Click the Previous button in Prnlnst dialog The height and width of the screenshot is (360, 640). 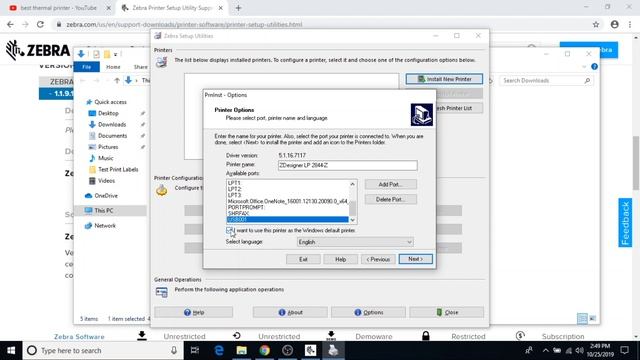(x=378, y=259)
